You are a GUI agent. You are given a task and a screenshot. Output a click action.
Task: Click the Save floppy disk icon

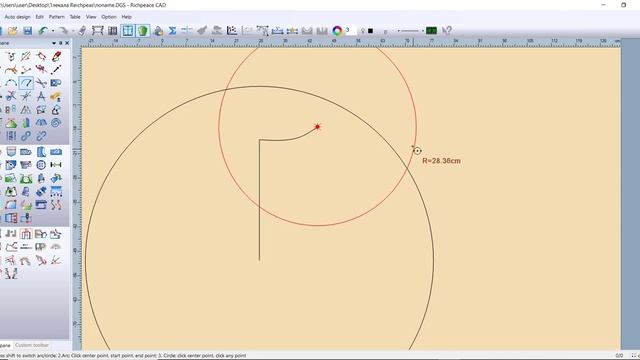tap(27, 31)
